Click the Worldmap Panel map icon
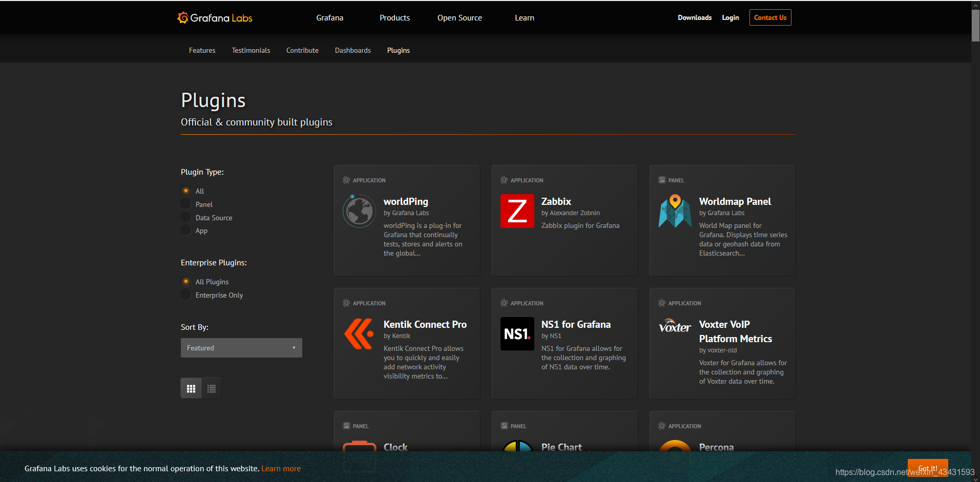The image size is (980, 482). 675,211
